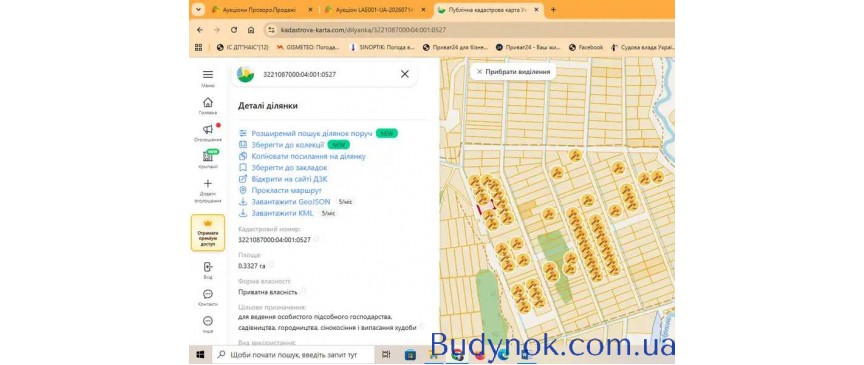Click the kadastrova-karta.com address bar
Screen dimensions: 864x365
[468, 30]
